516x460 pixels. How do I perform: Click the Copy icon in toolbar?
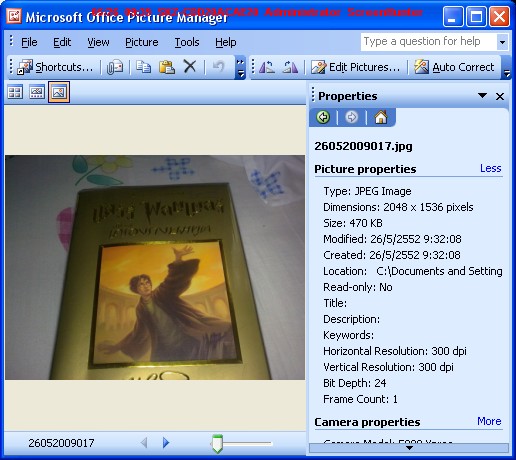pos(144,67)
